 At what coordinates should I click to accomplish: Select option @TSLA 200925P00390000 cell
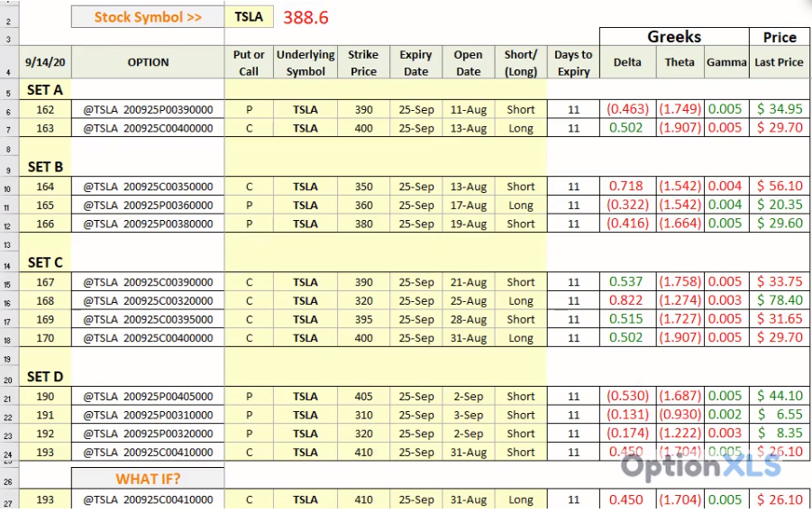148,110
